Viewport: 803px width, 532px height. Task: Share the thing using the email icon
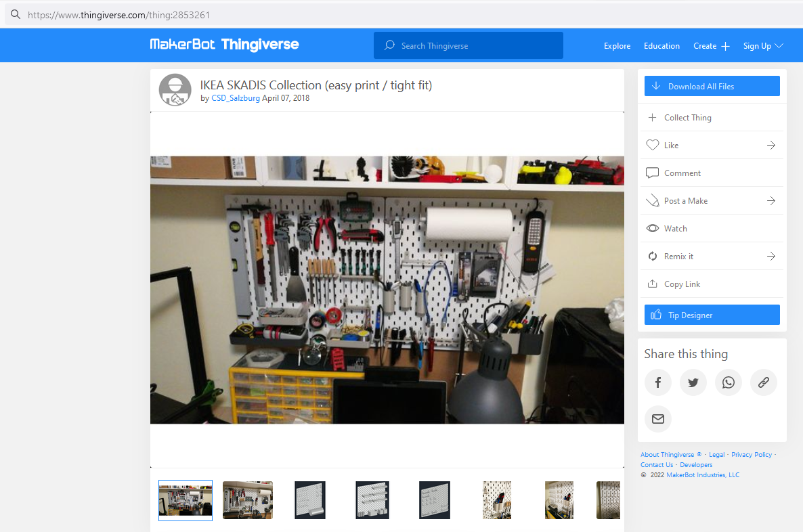click(657, 418)
